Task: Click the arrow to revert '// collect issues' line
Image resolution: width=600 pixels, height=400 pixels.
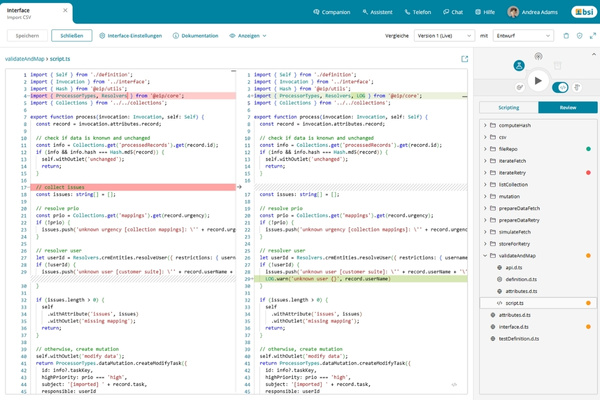Action: coord(239,187)
